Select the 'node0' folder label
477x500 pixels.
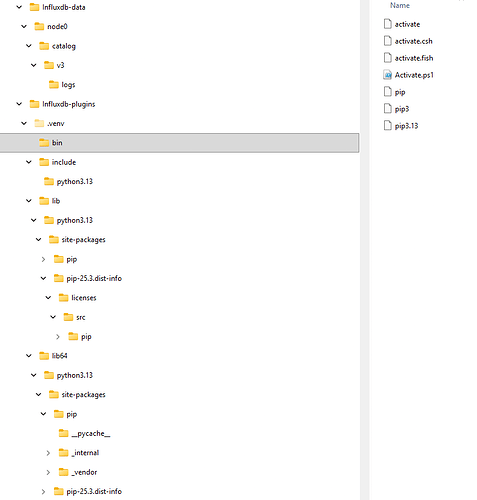[57, 27]
